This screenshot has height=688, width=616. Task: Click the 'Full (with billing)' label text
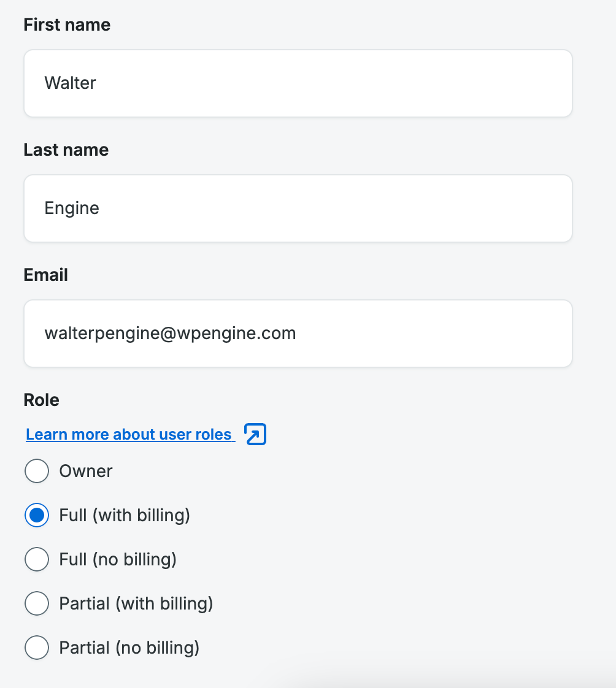(125, 515)
